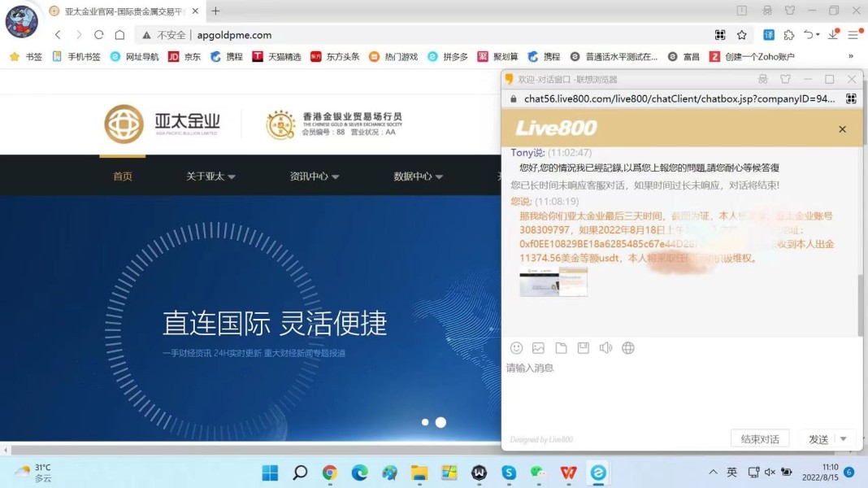The height and width of the screenshot is (488, 868).
Task: Click the save chat icon in chat toolbar
Action: (x=583, y=348)
